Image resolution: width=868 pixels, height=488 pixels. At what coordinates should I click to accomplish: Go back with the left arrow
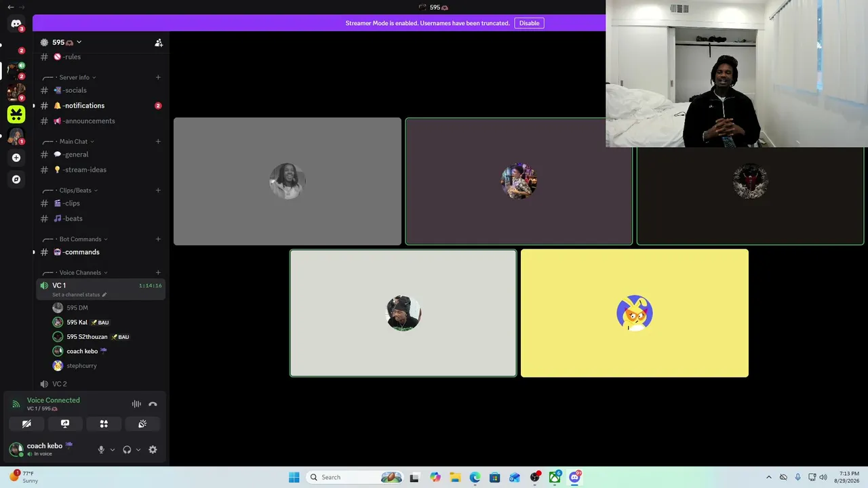point(10,7)
